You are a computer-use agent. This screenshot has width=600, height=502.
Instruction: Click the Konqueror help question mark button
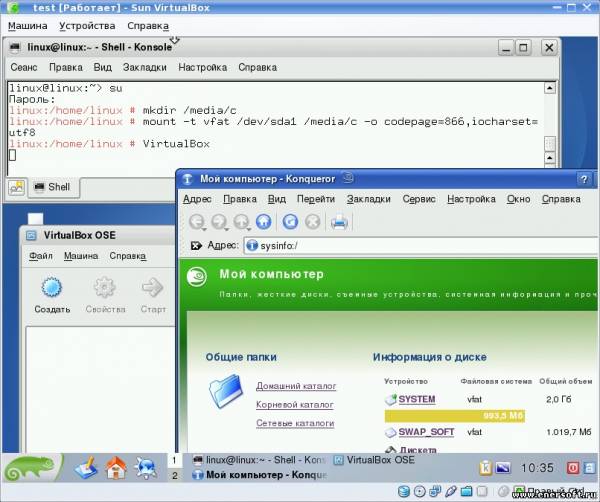click(584, 179)
